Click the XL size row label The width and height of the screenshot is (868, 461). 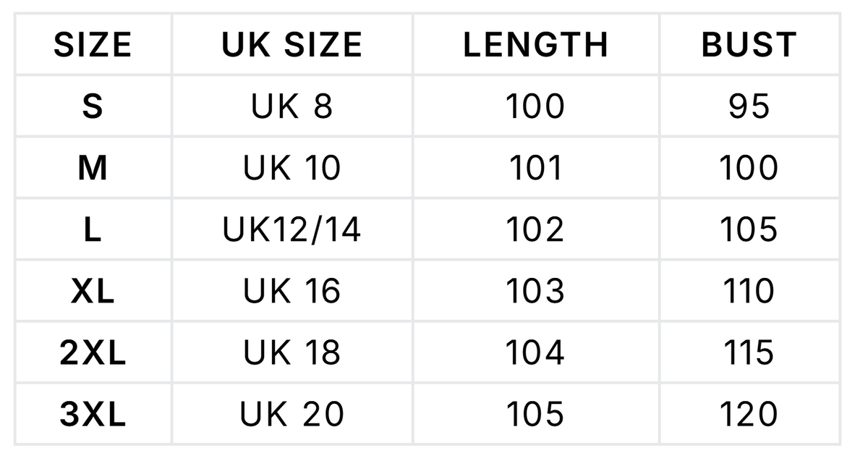[x=93, y=292]
